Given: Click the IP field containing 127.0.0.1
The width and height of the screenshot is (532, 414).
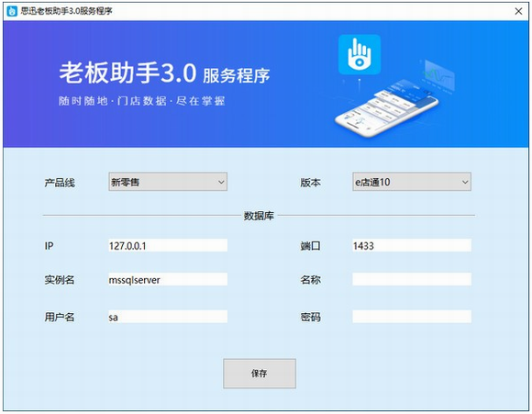Looking at the screenshot, I should pyautogui.click(x=168, y=245).
